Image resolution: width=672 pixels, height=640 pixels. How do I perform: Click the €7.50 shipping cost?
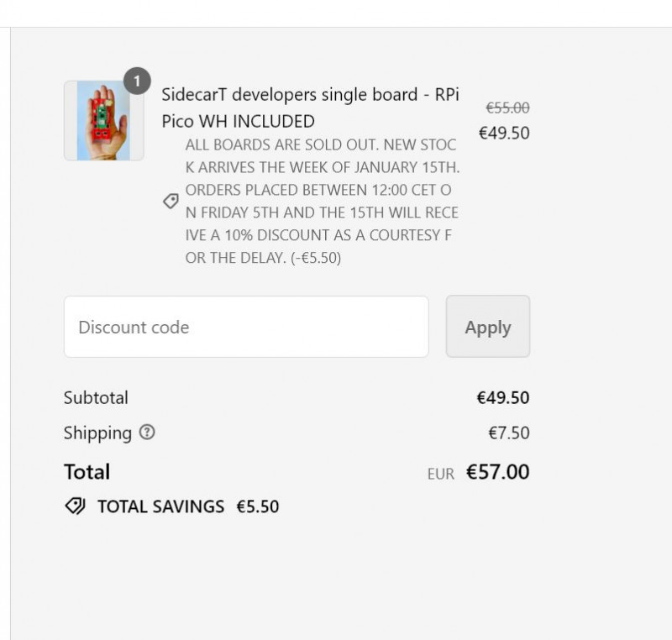[x=509, y=433]
